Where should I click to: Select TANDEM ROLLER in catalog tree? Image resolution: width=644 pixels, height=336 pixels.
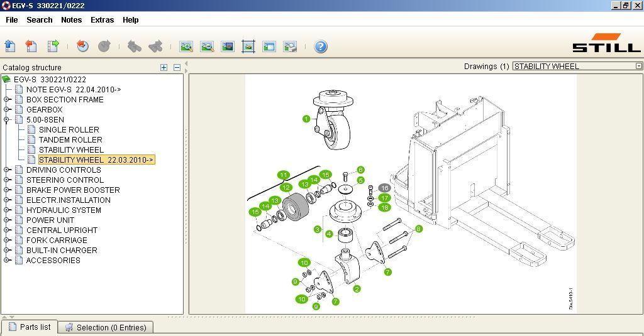(70, 140)
